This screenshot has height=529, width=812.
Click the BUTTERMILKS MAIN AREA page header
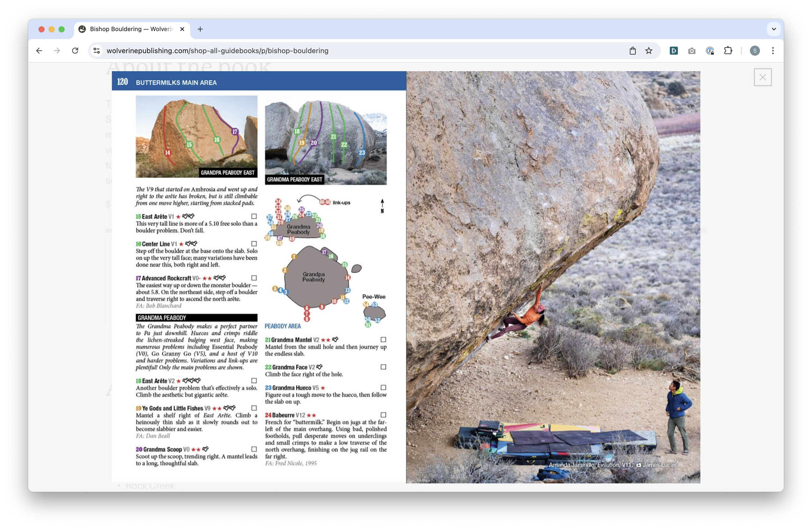click(176, 83)
